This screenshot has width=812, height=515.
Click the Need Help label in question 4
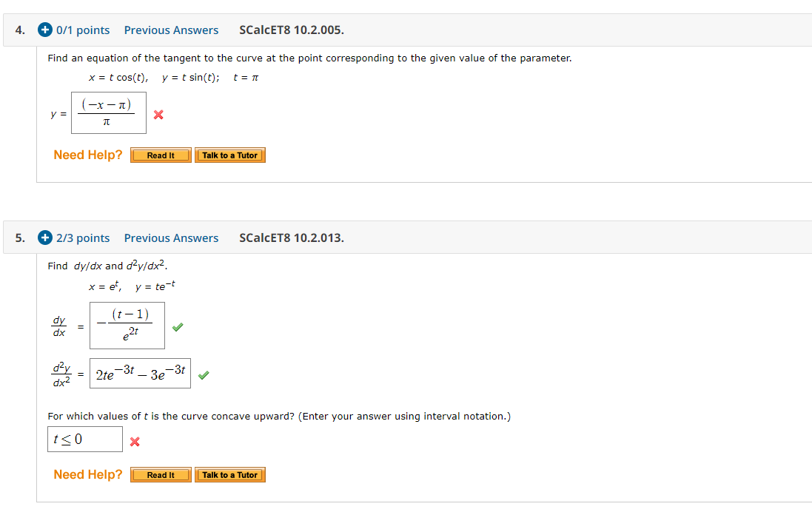88,155
